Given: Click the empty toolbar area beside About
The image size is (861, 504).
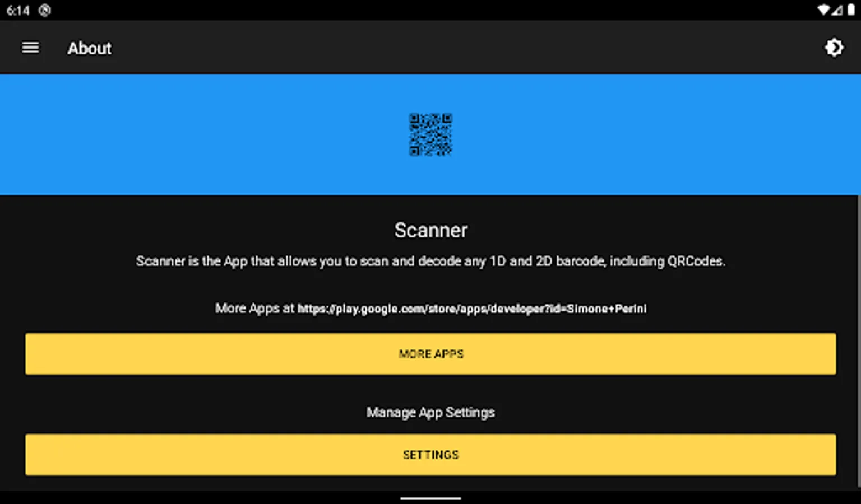Looking at the screenshot, I should 465,48.
